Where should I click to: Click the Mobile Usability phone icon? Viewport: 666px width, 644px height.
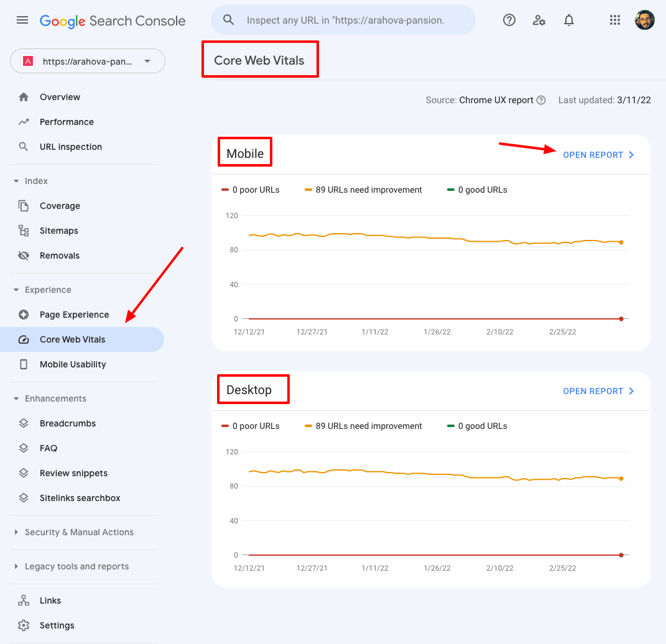[24, 364]
